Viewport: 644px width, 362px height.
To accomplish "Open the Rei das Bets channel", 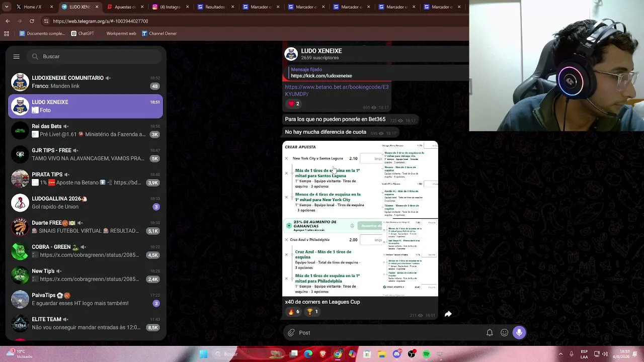I will pos(86,130).
